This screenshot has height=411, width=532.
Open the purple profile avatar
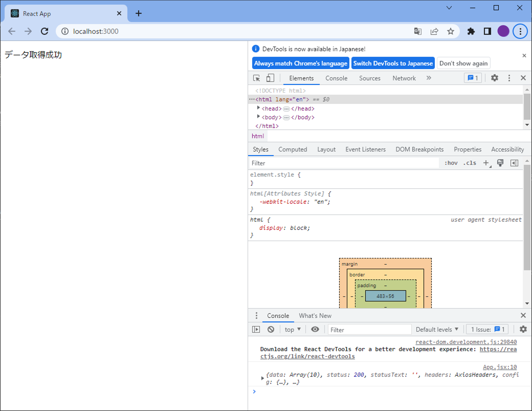point(503,31)
